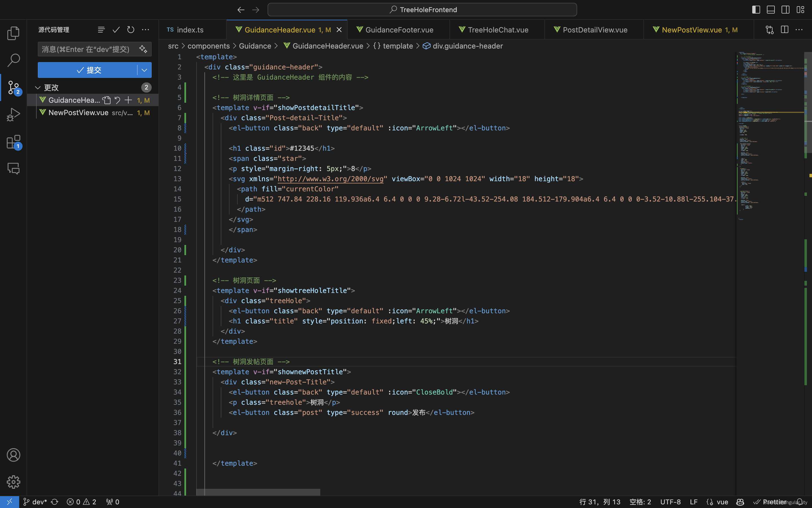Open TreeHoleFrontend command center search
812x508 pixels.
coord(422,10)
